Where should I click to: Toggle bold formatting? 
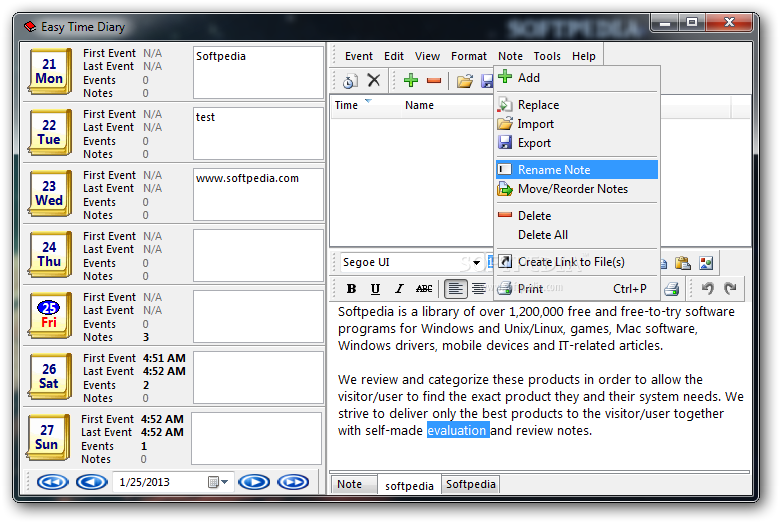pyautogui.click(x=351, y=289)
